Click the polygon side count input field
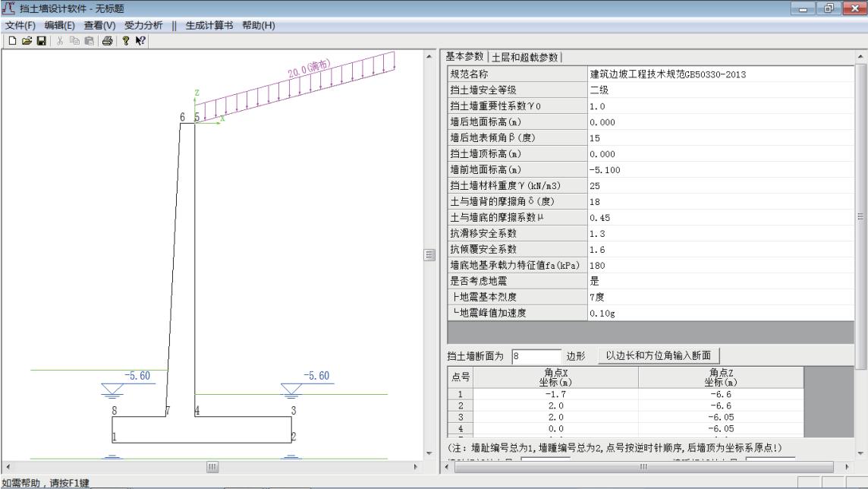Image resolution: width=868 pixels, height=489 pixels. 536,356
